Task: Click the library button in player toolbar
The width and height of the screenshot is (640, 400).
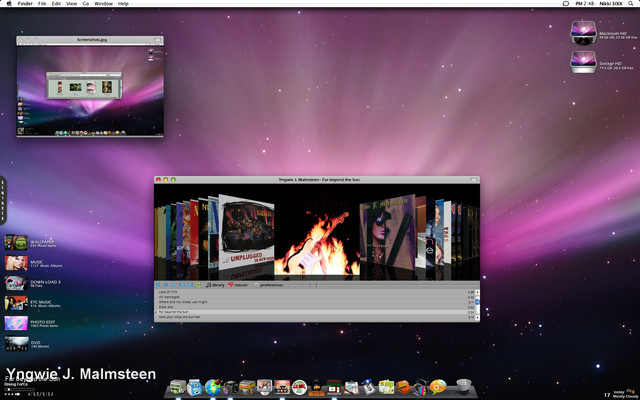Action: point(215,285)
